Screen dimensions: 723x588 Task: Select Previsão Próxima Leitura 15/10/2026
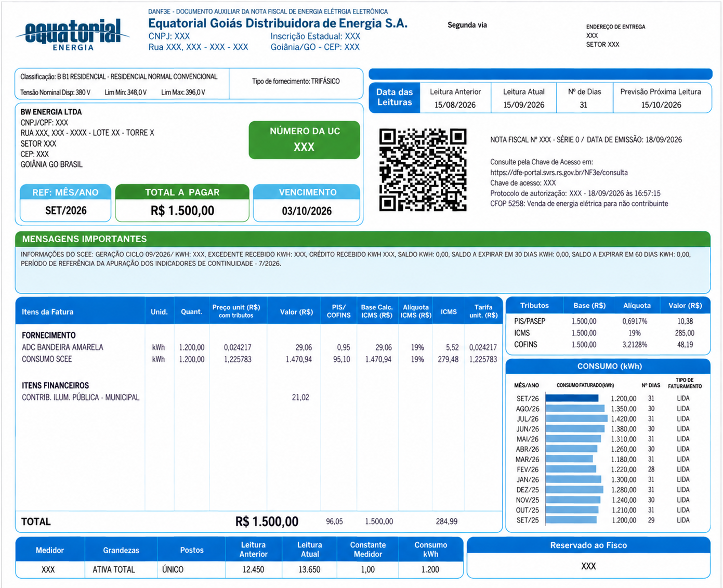(x=661, y=105)
